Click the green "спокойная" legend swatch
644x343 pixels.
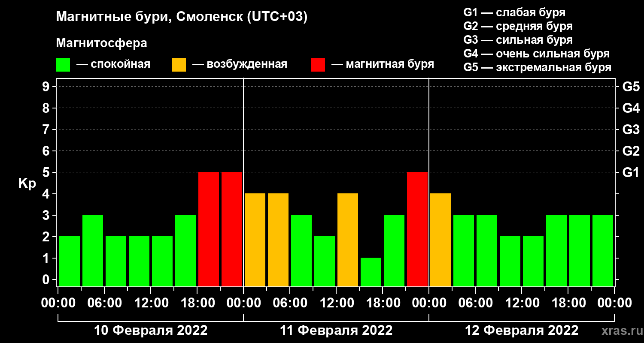point(63,65)
